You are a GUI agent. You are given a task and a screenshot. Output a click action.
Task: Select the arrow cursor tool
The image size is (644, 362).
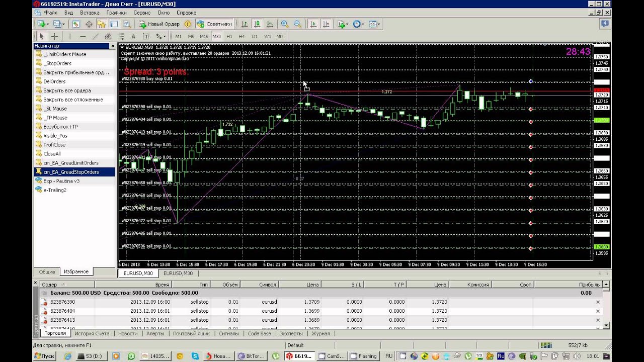click(x=41, y=36)
